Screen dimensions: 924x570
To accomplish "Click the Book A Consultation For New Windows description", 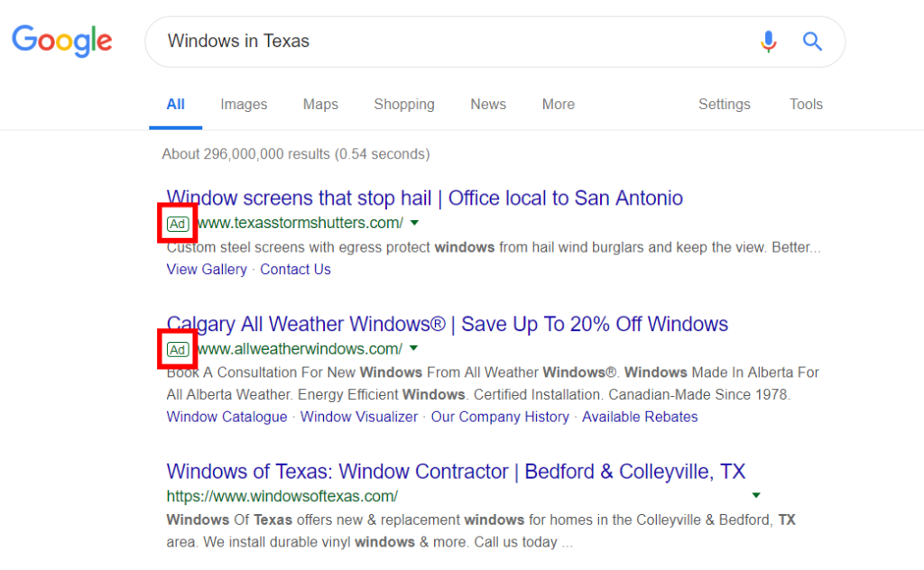I will pyautogui.click(x=493, y=383).
